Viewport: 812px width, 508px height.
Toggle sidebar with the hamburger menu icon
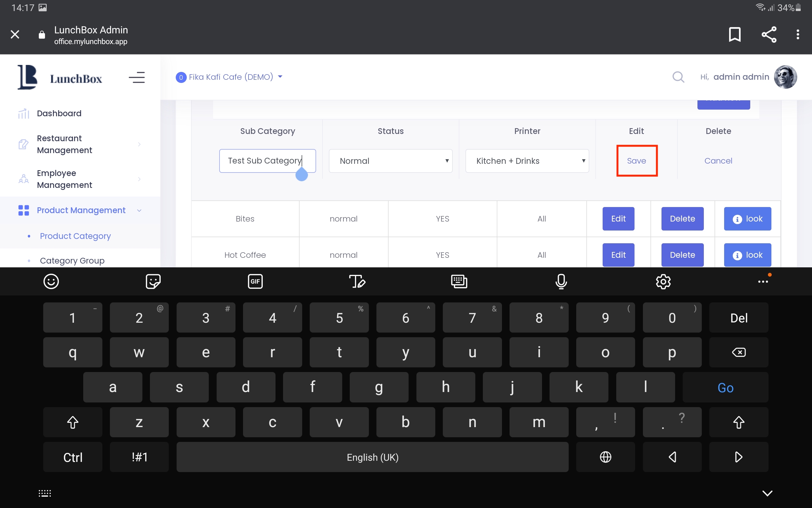pos(137,78)
